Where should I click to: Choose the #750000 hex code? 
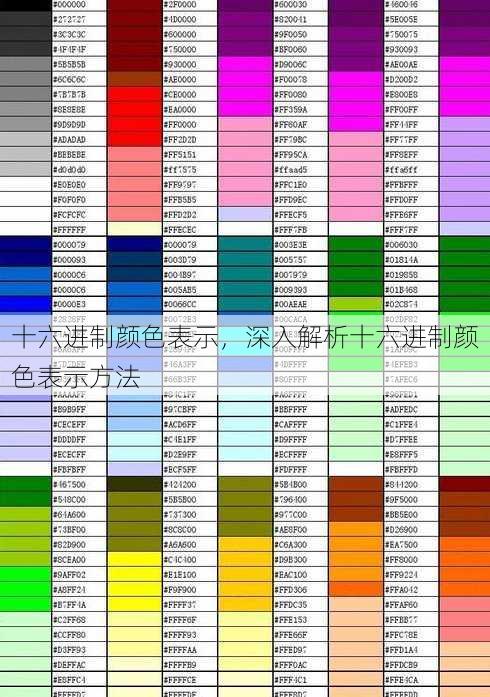point(180,49)
